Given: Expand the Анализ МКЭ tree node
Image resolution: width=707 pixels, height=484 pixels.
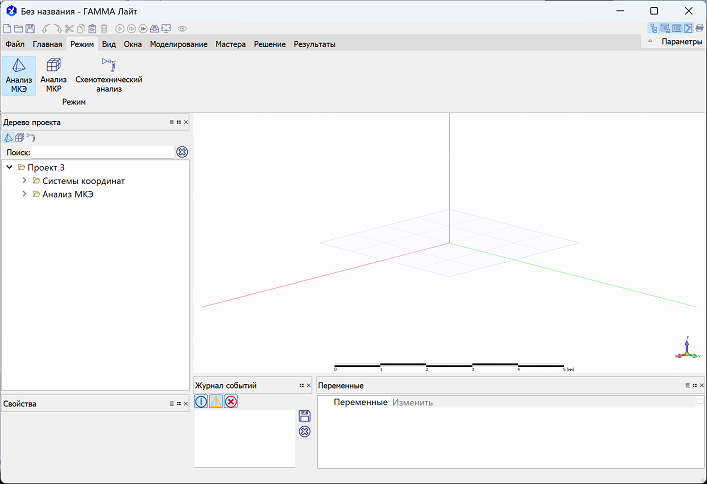Looking at the screenshot, I should [x=23, y=194].
